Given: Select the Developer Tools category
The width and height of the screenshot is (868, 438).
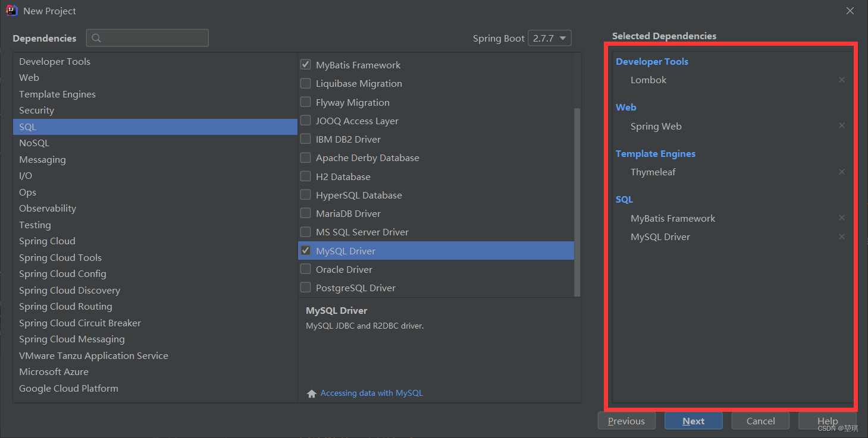Looking at the screenshot, I should pyautogui.click(x=155, y=61).
